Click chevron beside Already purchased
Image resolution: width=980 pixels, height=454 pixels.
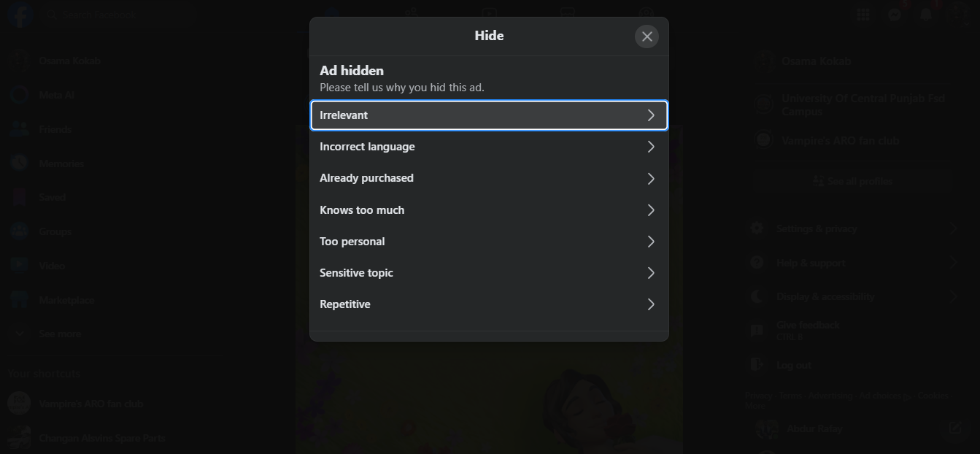pos(651,179)
